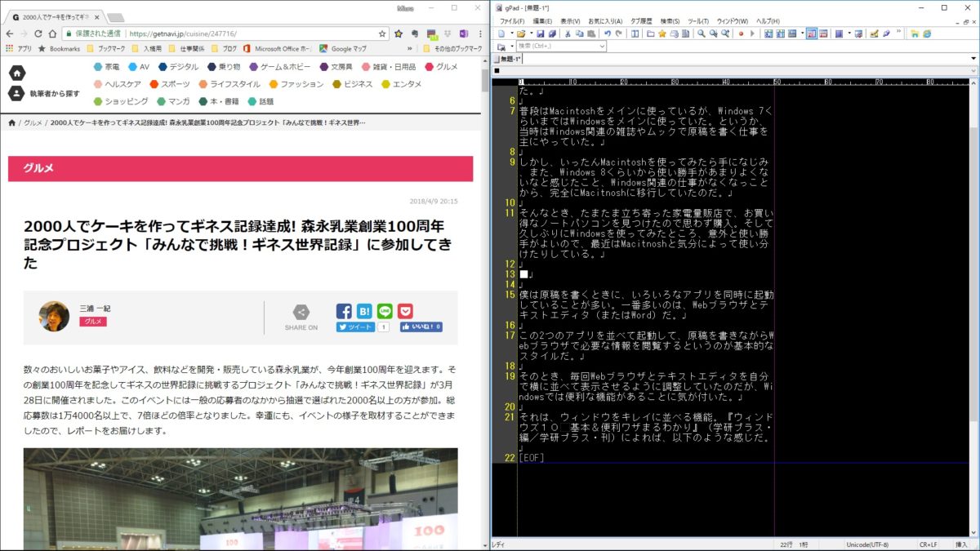Click the New file icon in gPad toolbar
The height and width of the screenshot is (551, 980).
click(x=501, y=33)
